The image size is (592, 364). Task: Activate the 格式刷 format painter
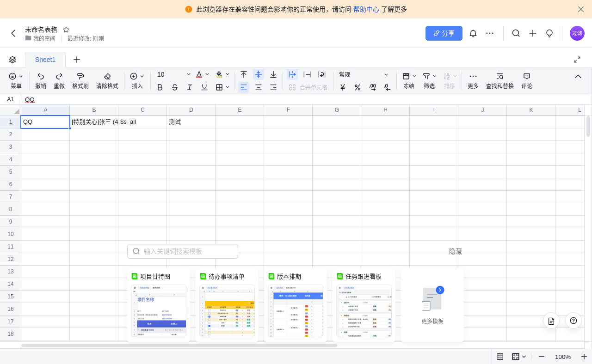coord(80,80)
